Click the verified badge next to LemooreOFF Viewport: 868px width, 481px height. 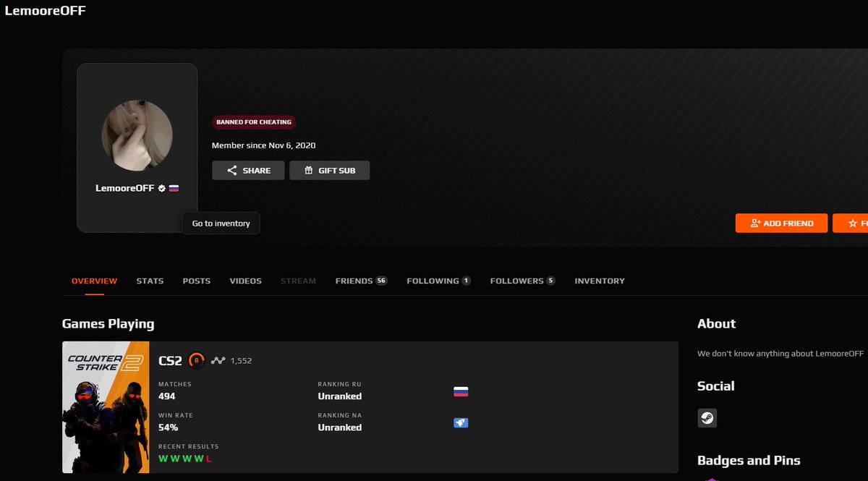162,188
